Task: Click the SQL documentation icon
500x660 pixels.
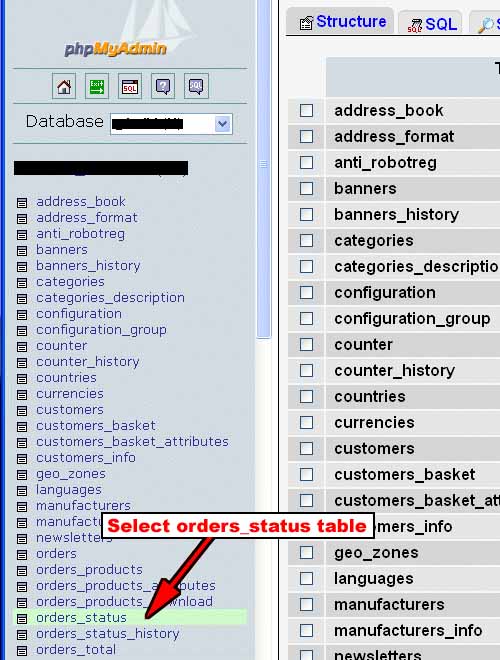Action: pos(196,86)
